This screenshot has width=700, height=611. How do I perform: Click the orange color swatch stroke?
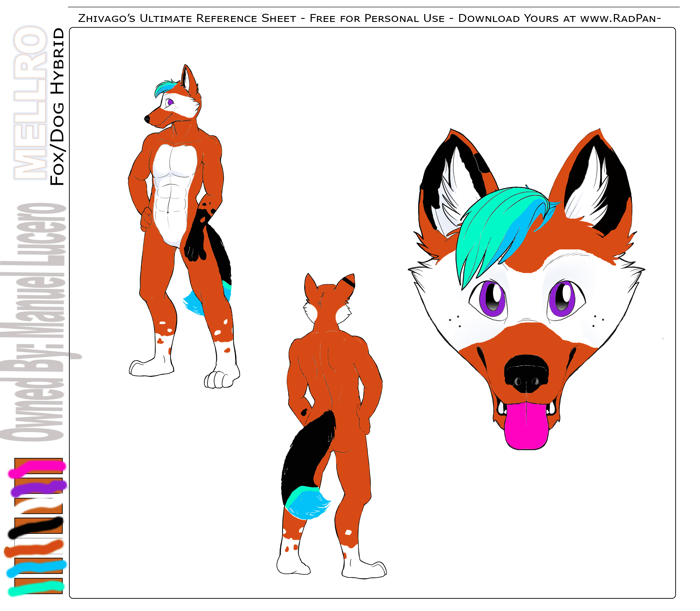(x=33, y=548)
